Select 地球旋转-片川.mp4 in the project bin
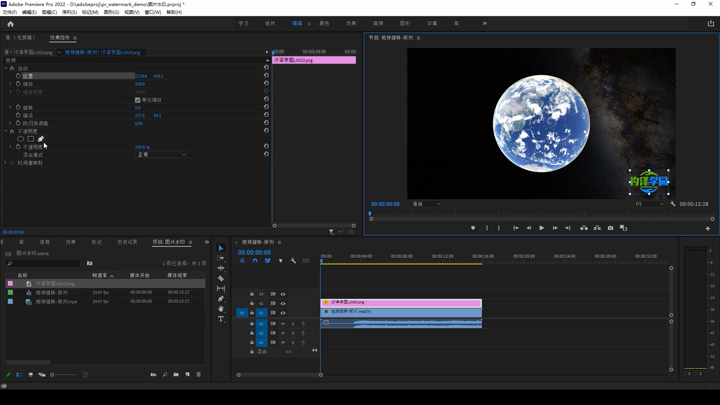 (56, 301)
